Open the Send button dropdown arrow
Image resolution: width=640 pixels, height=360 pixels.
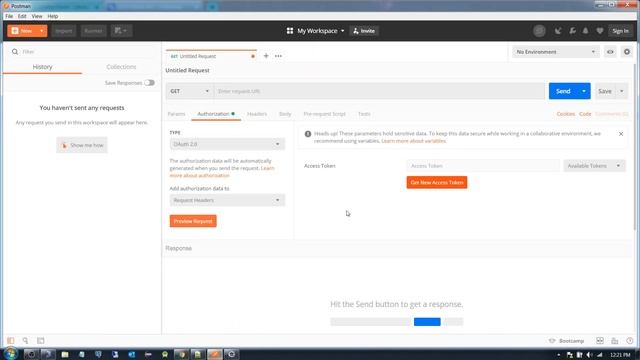pyautogui.click(x=584, y=91)
